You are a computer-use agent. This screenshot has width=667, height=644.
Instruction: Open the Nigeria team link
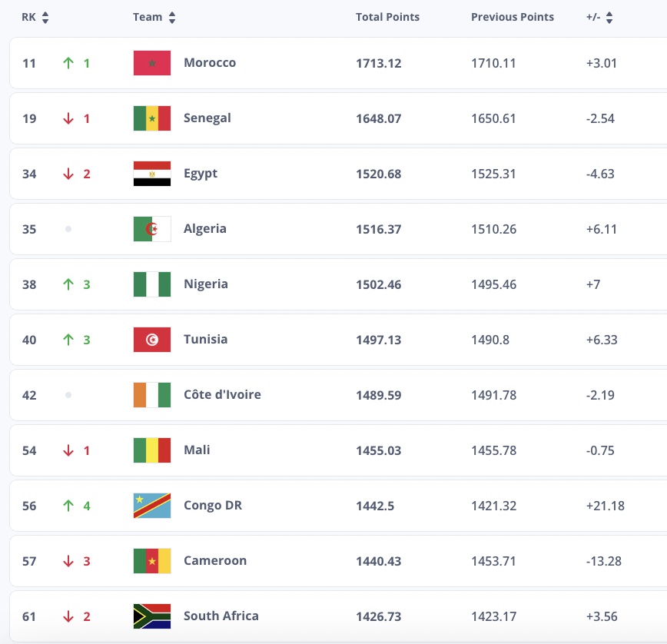206,284
